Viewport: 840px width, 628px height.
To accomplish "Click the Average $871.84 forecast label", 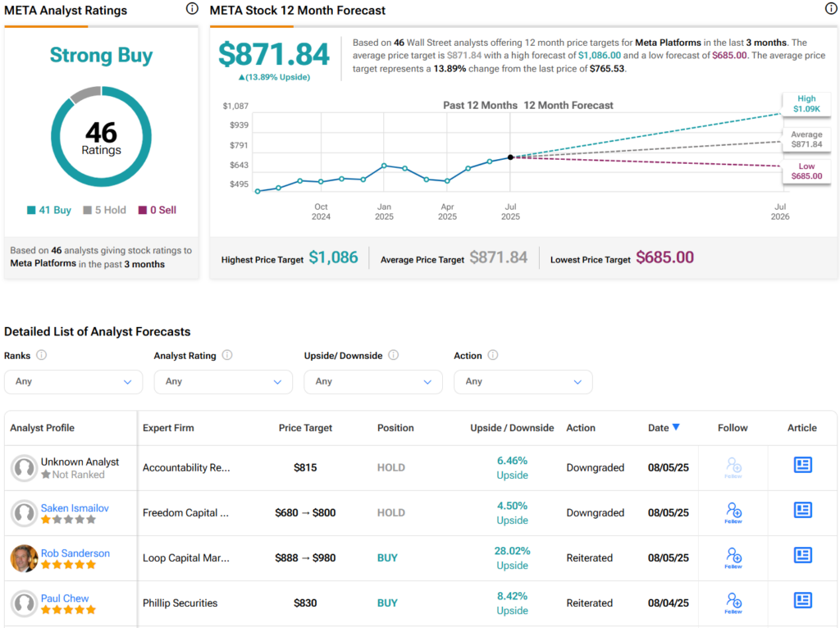I will (x=806, y=139).
